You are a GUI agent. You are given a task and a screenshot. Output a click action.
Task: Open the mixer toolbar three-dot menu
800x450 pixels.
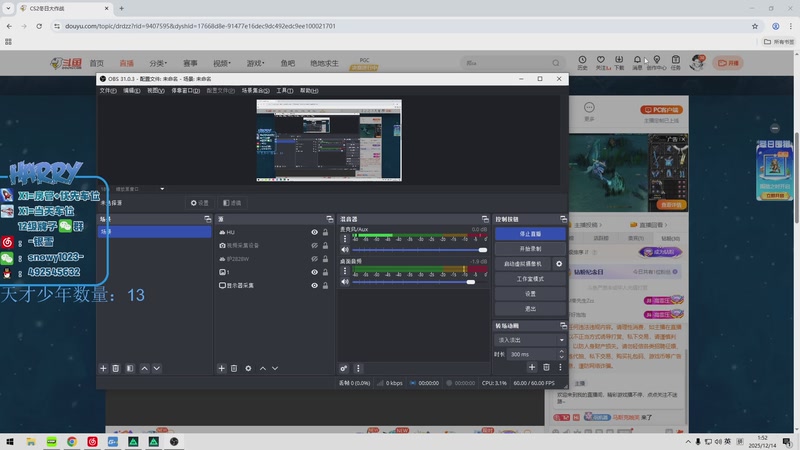(358, 368)
